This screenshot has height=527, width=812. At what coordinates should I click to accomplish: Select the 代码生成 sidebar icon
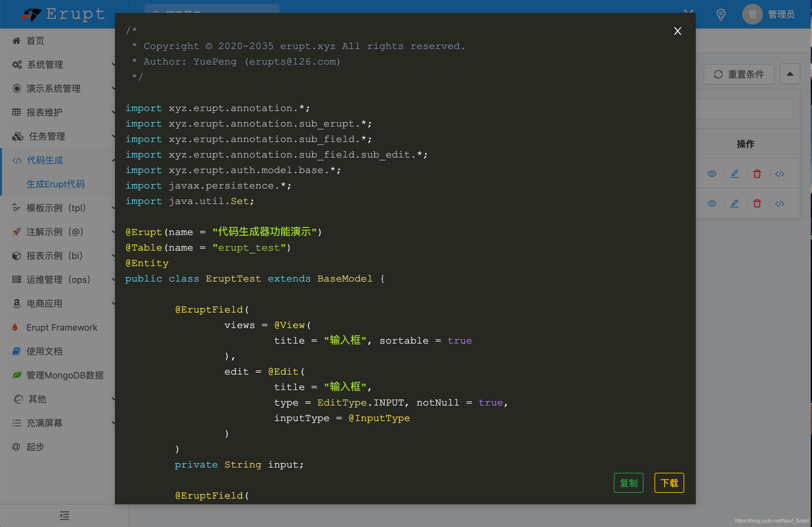pos(16,160)
